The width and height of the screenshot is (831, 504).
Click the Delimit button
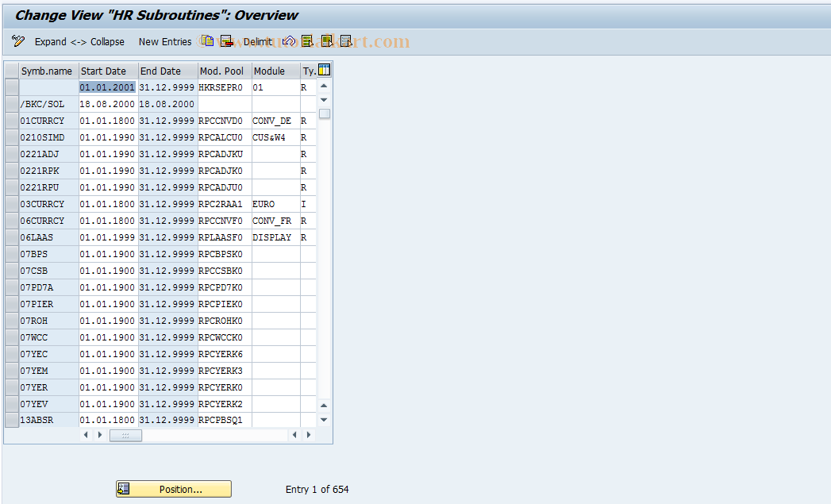coord(258,41)
